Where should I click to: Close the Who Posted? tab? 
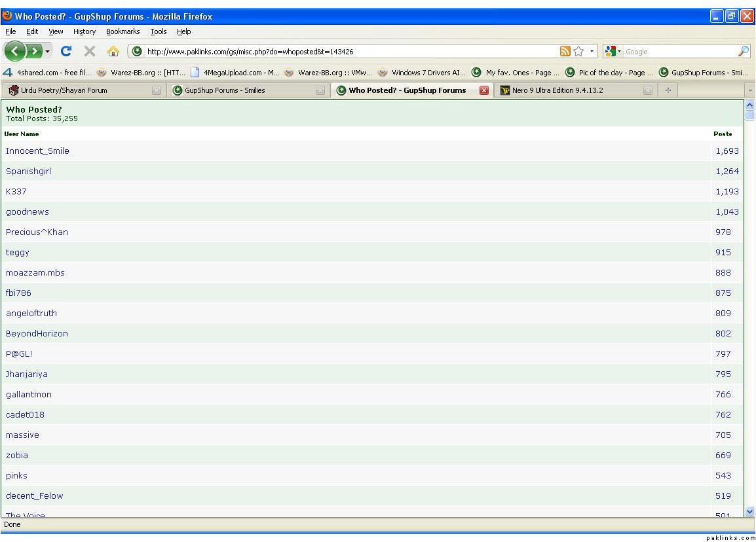(x=484, y=90)
